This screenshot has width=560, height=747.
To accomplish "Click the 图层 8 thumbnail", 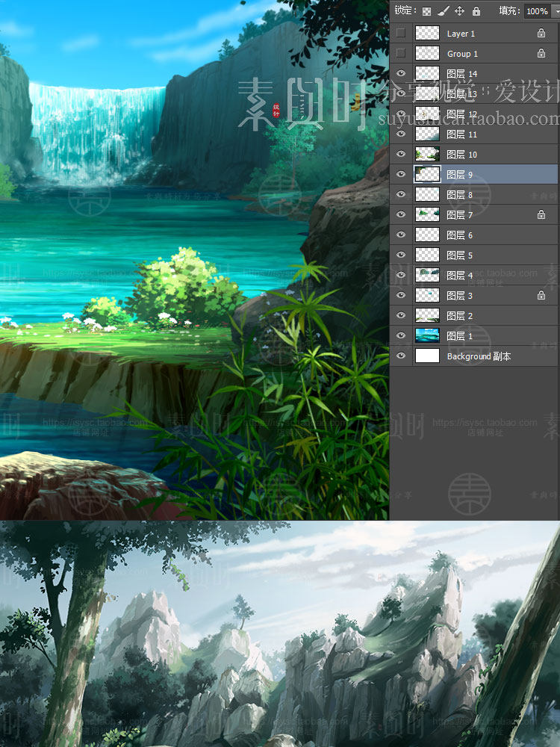I will (427, 194).
